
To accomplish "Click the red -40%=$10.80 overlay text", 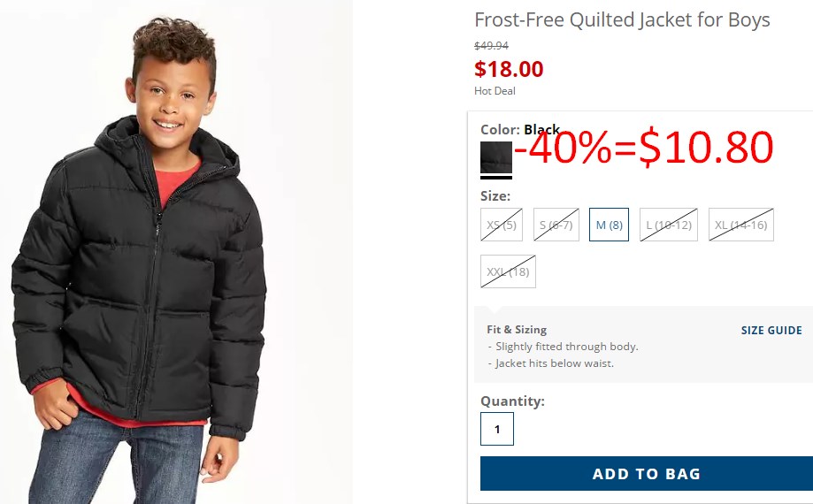I will coord(644,148).
